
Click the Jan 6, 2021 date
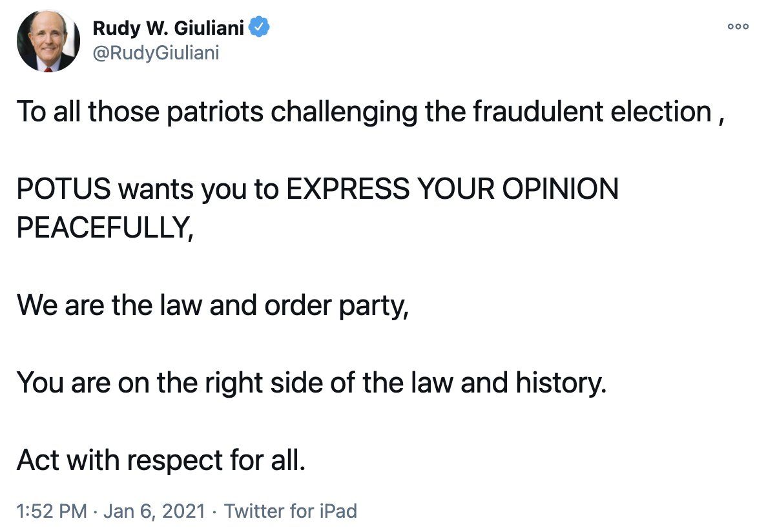click(154, 511)
